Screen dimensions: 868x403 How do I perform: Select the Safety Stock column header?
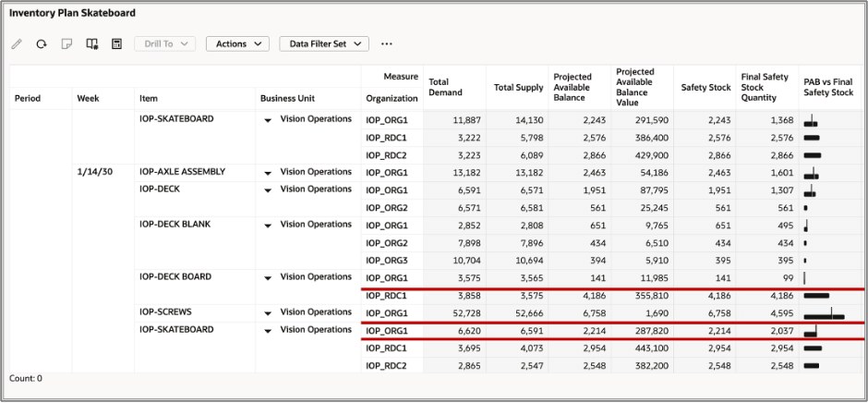(x=705, y=88)
